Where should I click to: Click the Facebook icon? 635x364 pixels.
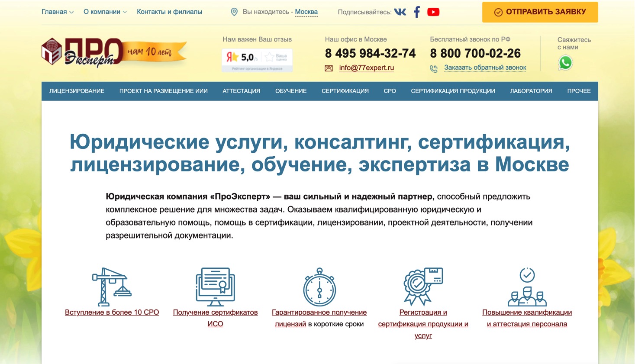pyautogui.click(x=416, y=12)
